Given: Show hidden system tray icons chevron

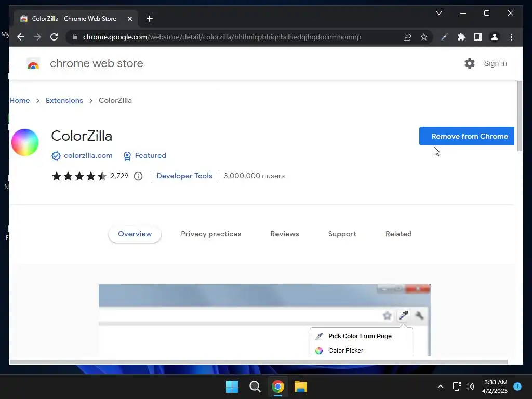Looking at the screenshot, I should point(441,387).
